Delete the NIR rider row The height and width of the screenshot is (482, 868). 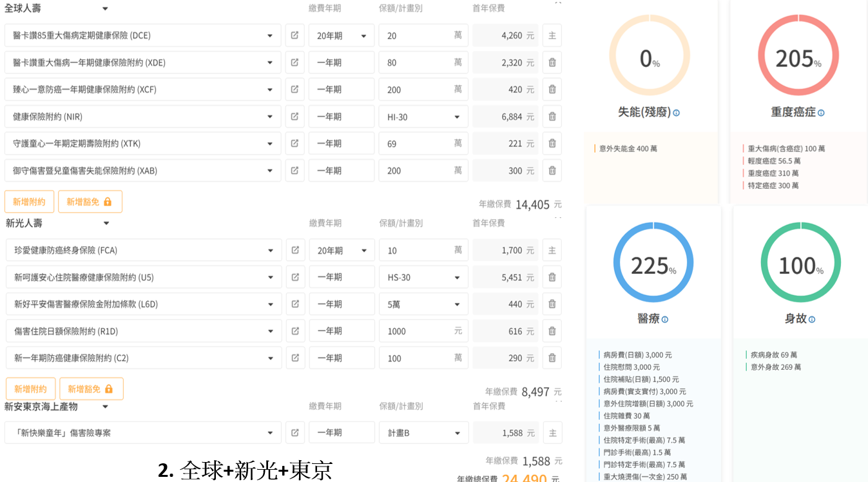click(x=552, y=117)
